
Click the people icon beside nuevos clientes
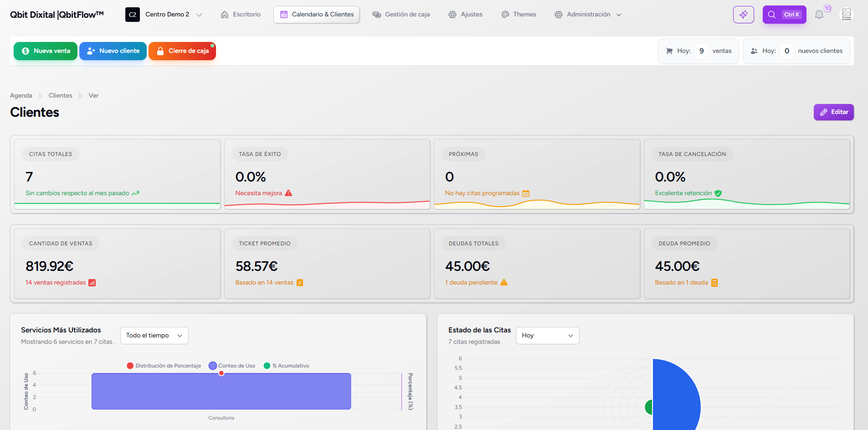[x=754, y=51]
